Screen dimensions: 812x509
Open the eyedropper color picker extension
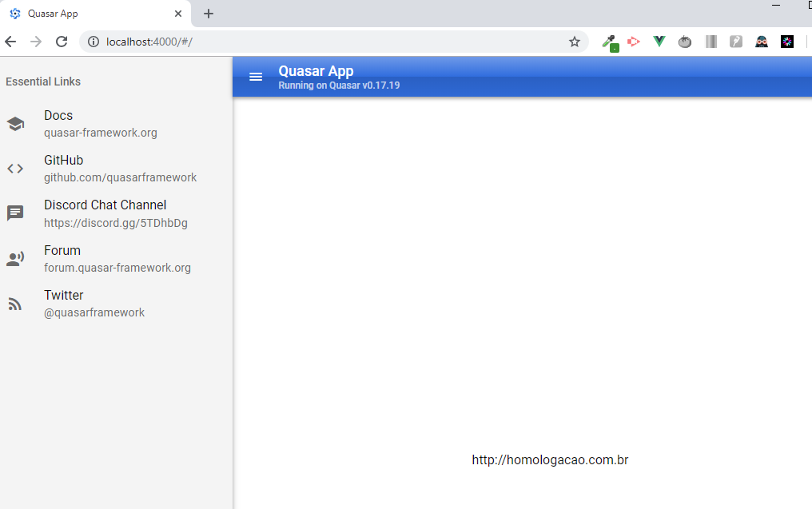click(x=610, y=42)
